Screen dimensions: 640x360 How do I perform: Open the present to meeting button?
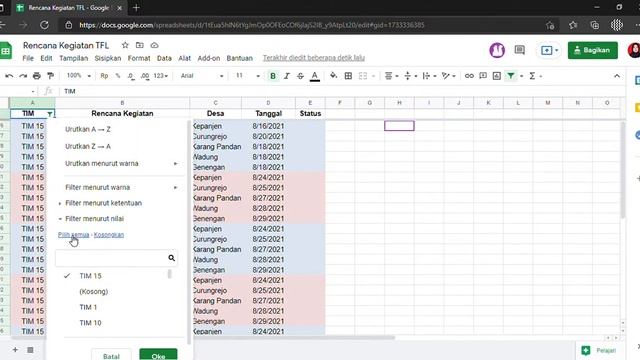point(549,50)
